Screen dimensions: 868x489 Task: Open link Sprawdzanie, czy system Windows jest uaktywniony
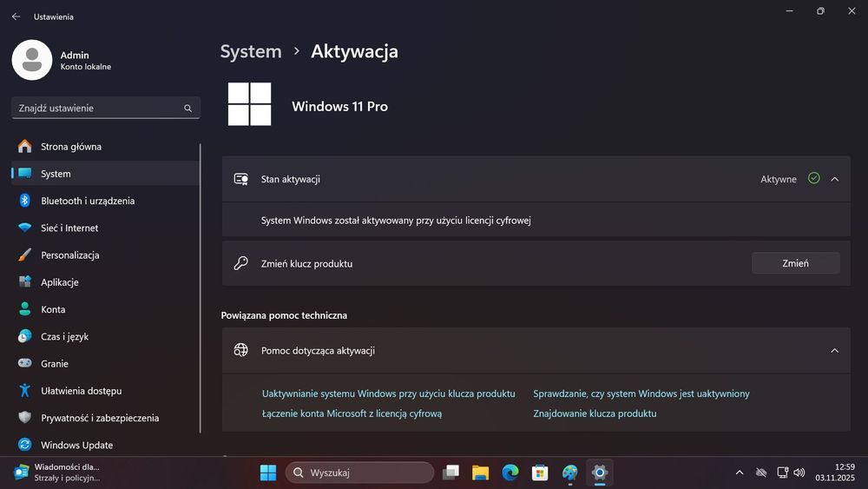pos(641,393)
